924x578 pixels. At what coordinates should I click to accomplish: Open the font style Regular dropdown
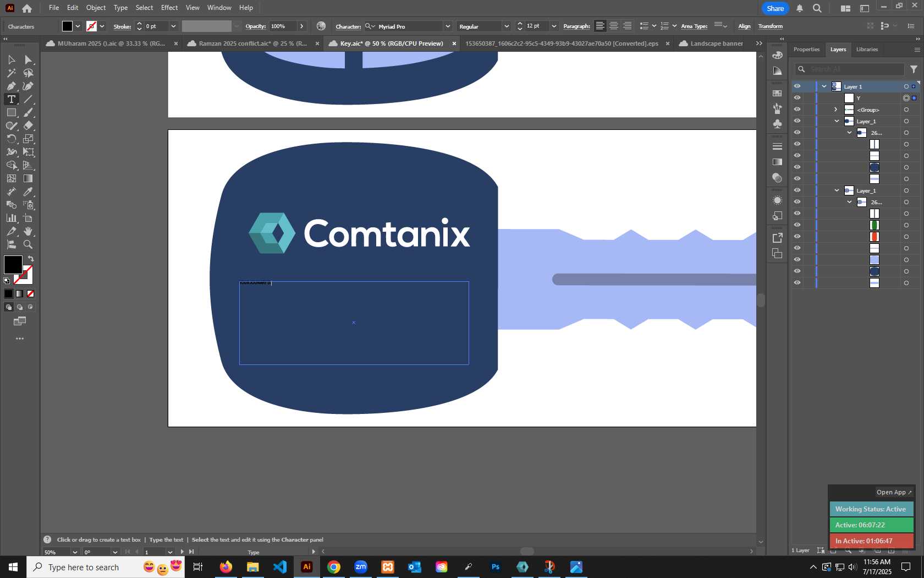tap(506, 26)
